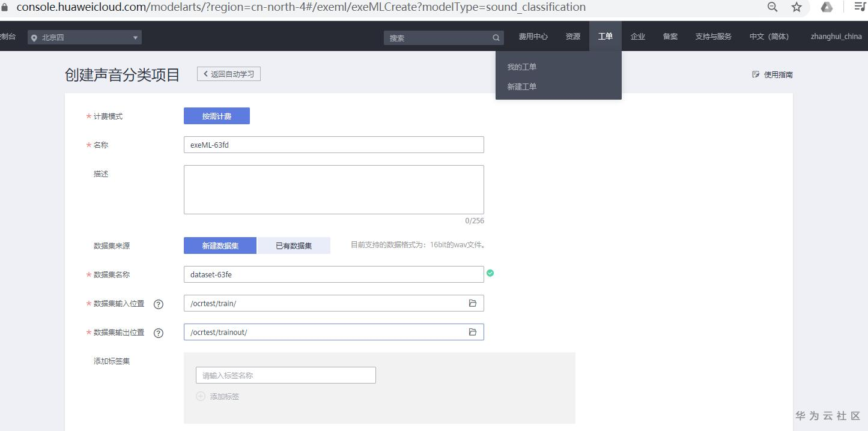Go back via 返回自动学习 button
The height and width of the screenshot is (431, 868).
[229, 74]
